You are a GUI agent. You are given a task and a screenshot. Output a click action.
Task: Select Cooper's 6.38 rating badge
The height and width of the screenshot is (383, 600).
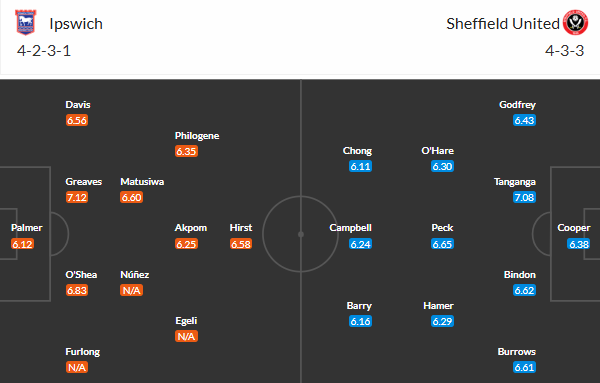click(x=579, y=244)
